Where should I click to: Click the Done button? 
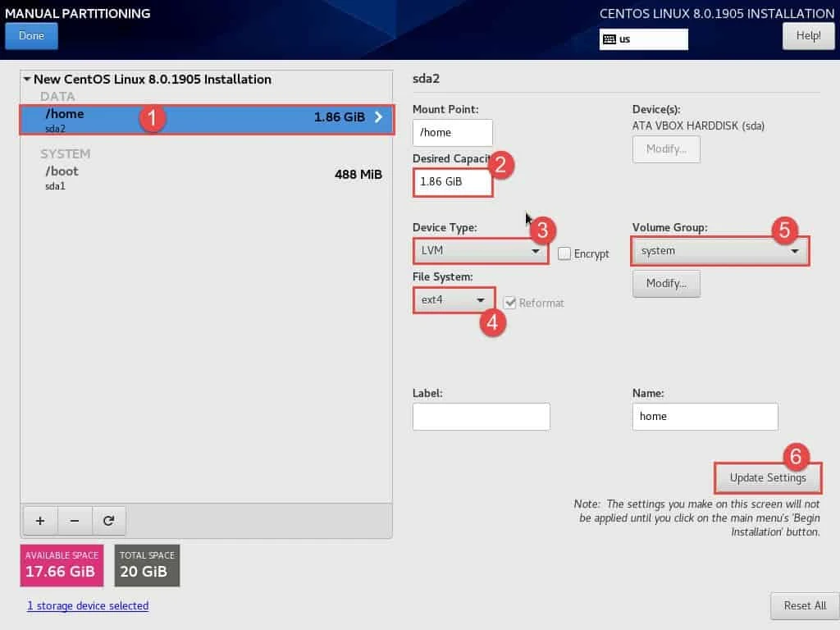[31, 35]
